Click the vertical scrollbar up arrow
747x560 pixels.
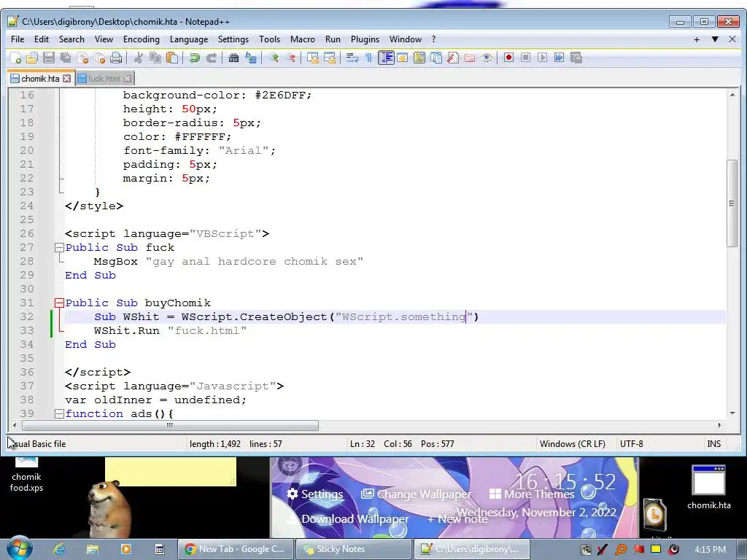[732, 95]
